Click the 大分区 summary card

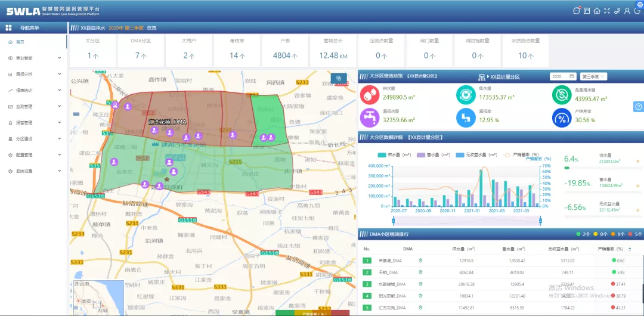click(x=93, y=51)
